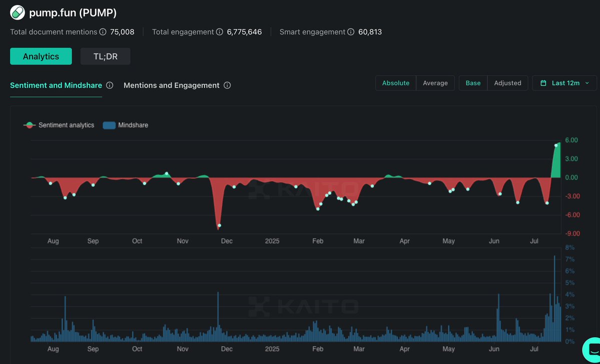This screenshot has width=600, height=364.
Task: Switch to the TL;DR view
Action: coord(105,56)
